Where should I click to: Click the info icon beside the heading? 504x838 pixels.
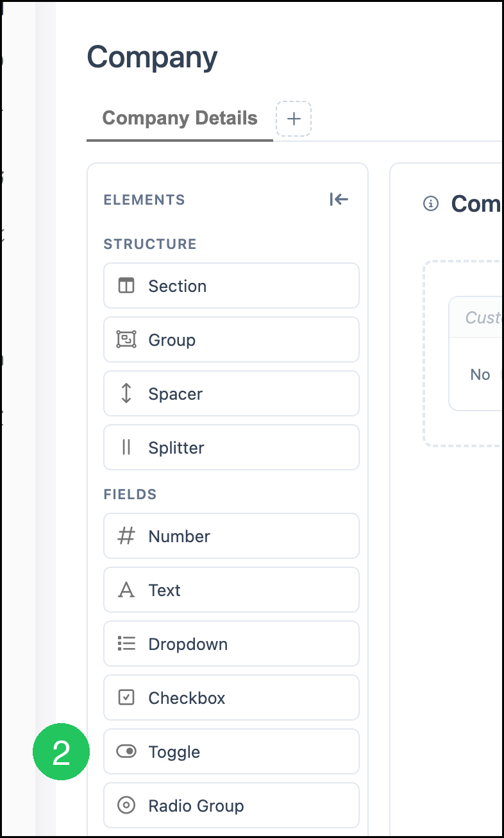click(x=430, y=203)
